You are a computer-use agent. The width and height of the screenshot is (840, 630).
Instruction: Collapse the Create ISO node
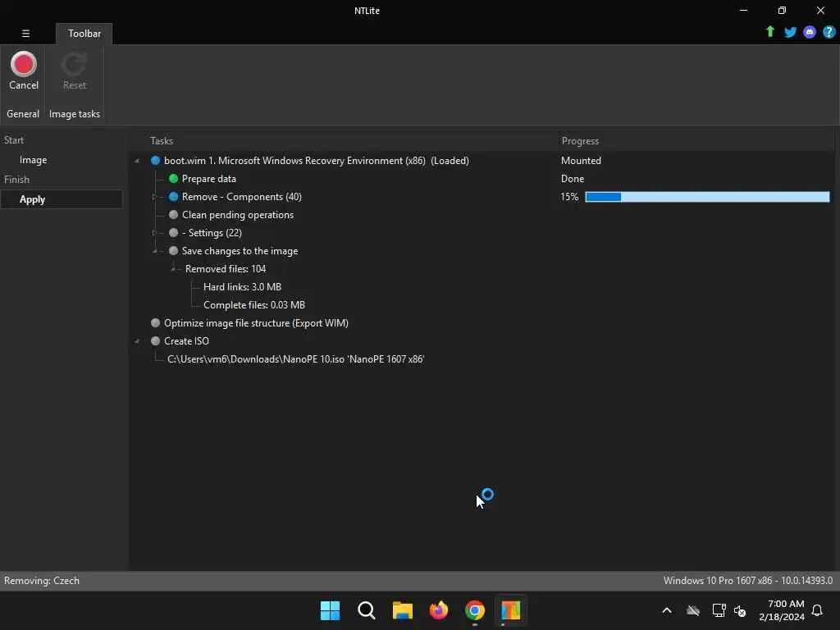point(137,340)
